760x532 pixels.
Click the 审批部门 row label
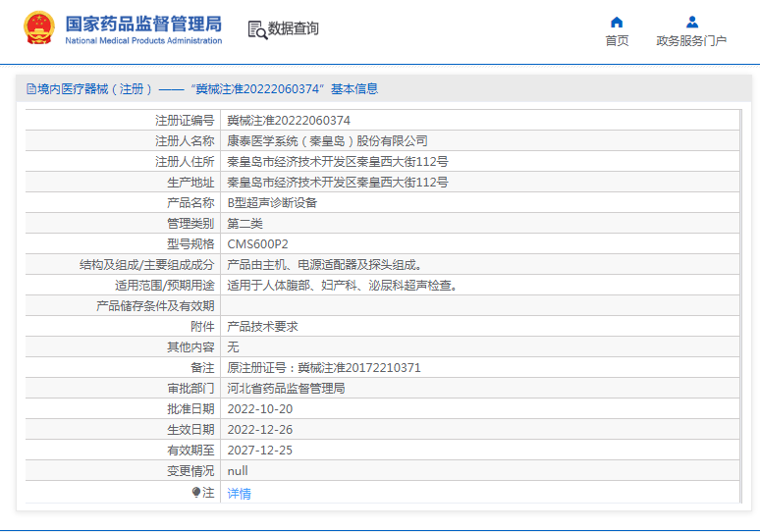tap(190, 388)
